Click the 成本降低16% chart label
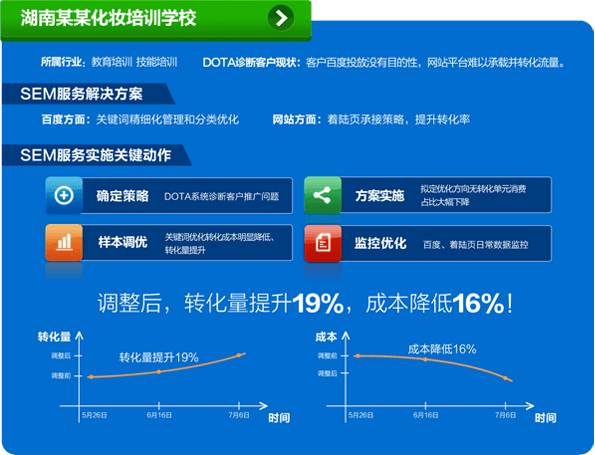The image size is (595, 455). pos(442,349)
